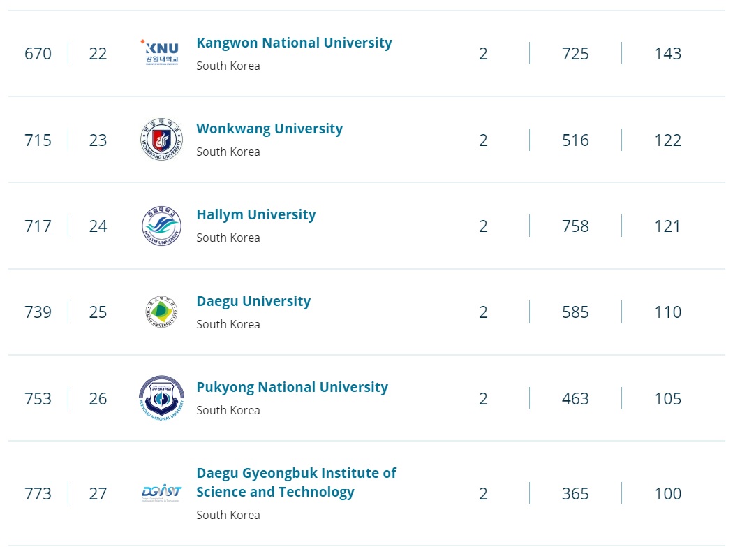Viewport: 756px width, 547px height.
Task: Click national rank 23 for Wonkwang University
Action: (x=98, y=140)
